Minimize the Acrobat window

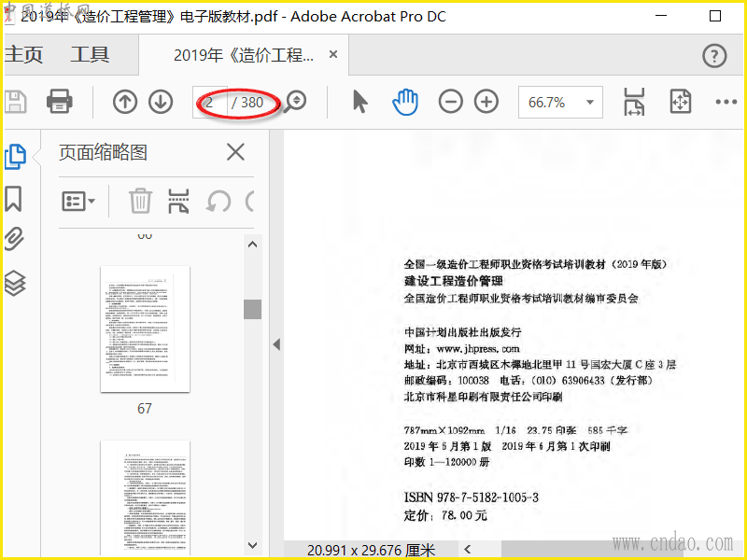(661, 16)
